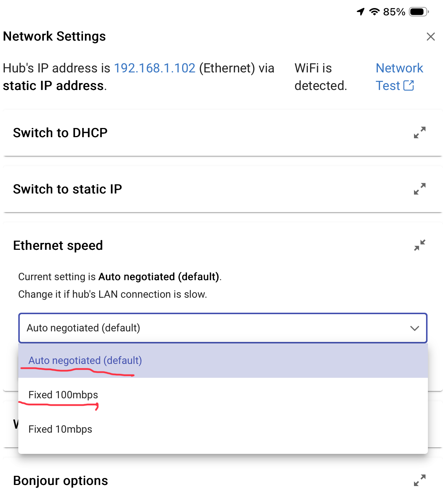The image size is (448, 493).
Task: Collapse the Ethernet speed panel icon
Action: [x=419, y=245]
